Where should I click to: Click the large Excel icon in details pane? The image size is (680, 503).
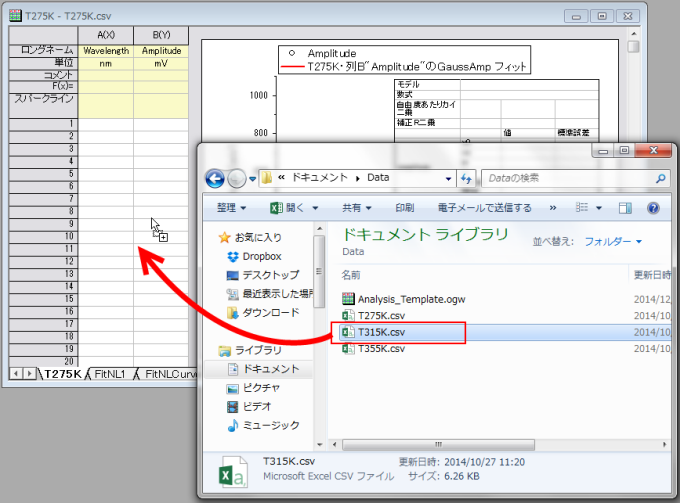[x=233, y=473]
